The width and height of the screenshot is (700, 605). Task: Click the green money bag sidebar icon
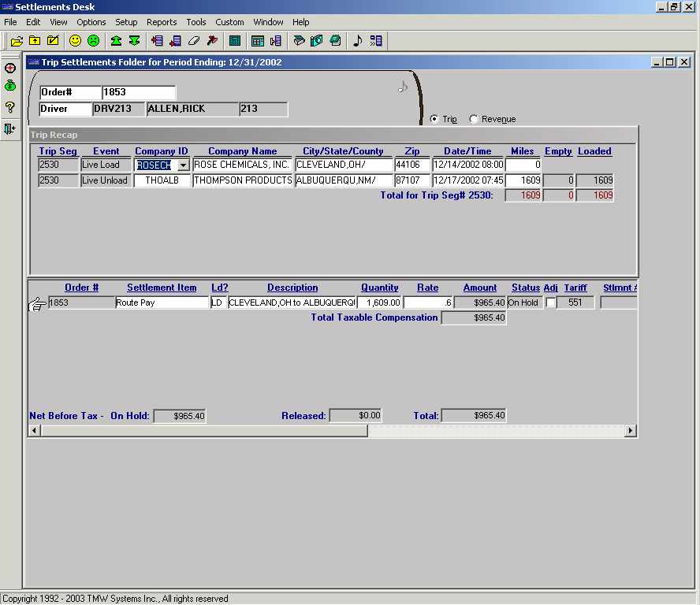pos(10,87)
